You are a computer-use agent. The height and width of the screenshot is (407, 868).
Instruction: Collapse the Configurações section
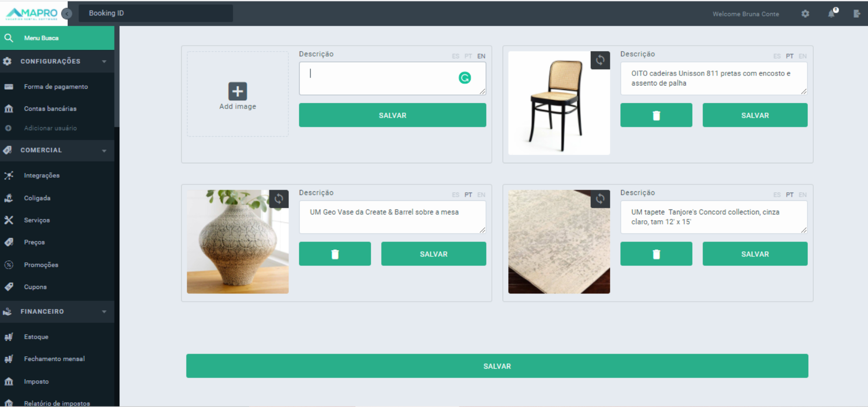(x=104, y=62)
